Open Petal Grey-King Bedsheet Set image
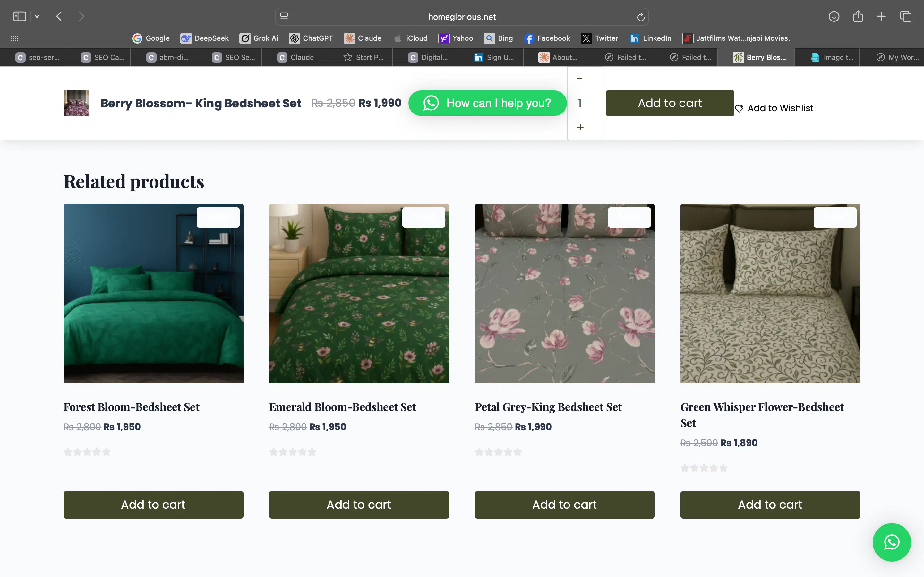The image size is (924, 577). pos(564,293)
